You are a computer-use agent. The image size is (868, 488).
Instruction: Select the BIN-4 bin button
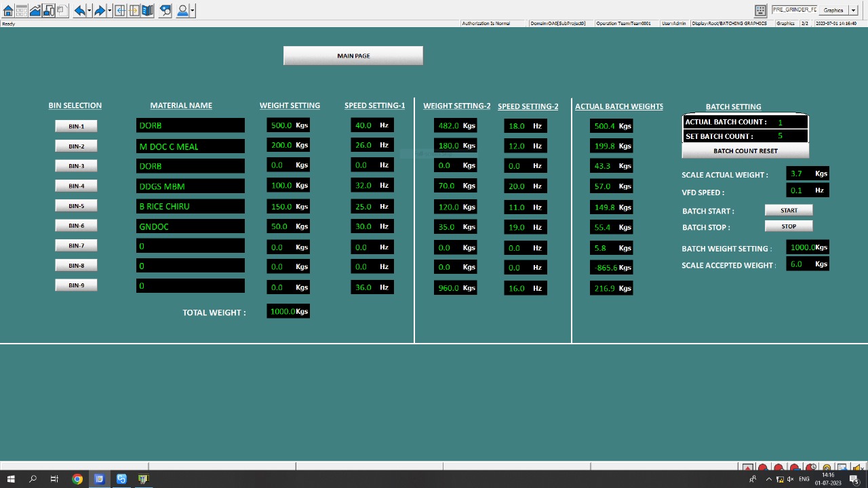coord(76,186)
